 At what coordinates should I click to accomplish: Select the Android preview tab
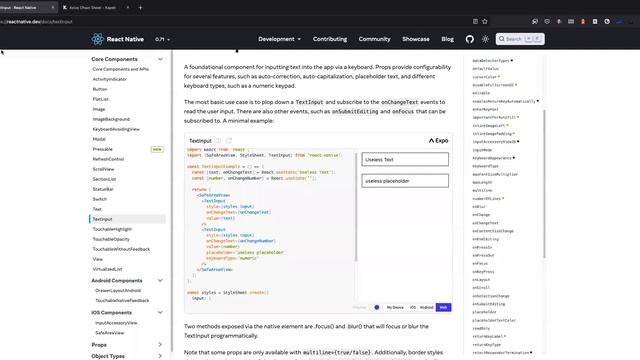point(427,307)
